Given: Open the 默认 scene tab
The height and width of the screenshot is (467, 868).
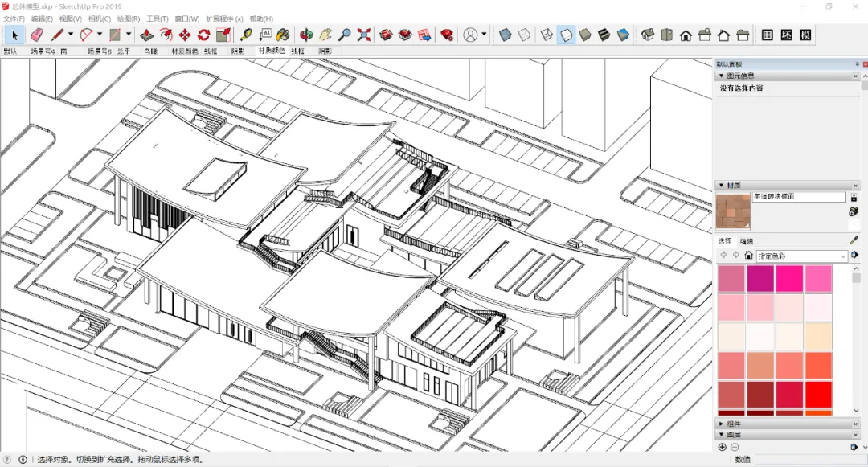Looking at the screenshot, I should click(10, 51).
